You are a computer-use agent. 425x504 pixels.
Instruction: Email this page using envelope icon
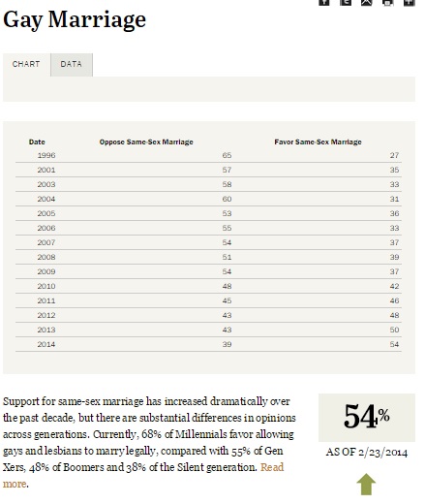pos(366,3)
